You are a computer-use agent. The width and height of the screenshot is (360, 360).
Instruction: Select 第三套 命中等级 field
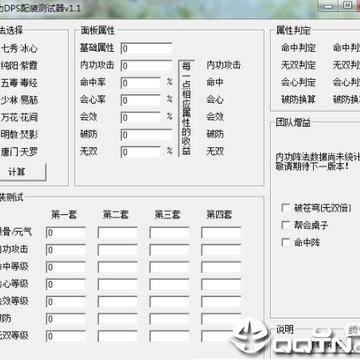pyautogui.click(x=169, y=267)
